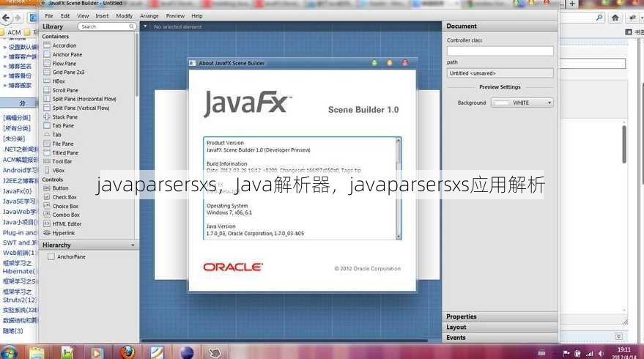Viewport: 644px width, 359px height.
Task: Open the Preview menu
Action: coord(175,16)
